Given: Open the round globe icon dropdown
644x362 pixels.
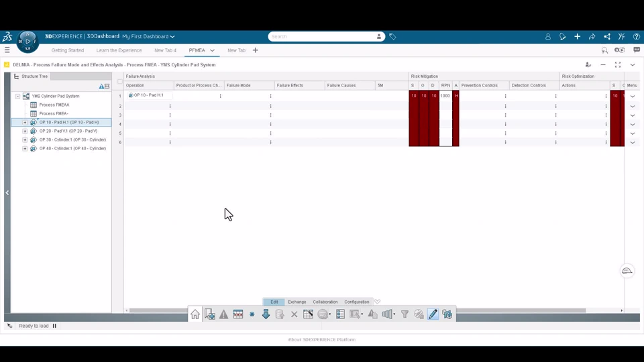Looking at the screenshot, I should click(330, 314).
